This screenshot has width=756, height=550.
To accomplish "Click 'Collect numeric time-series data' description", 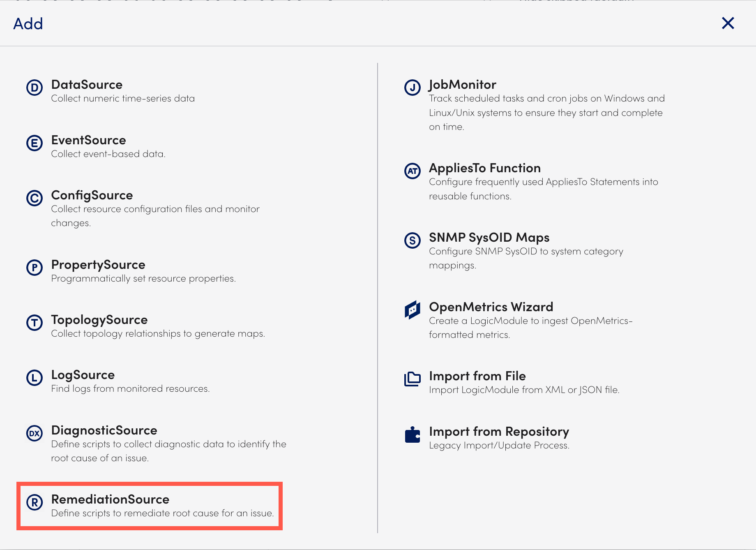I will click(x=123, y=99).
